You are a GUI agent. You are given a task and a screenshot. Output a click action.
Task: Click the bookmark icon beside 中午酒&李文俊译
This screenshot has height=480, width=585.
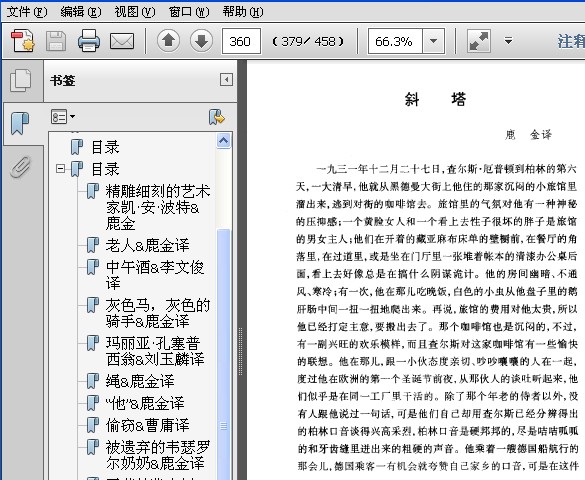(93, 267)
